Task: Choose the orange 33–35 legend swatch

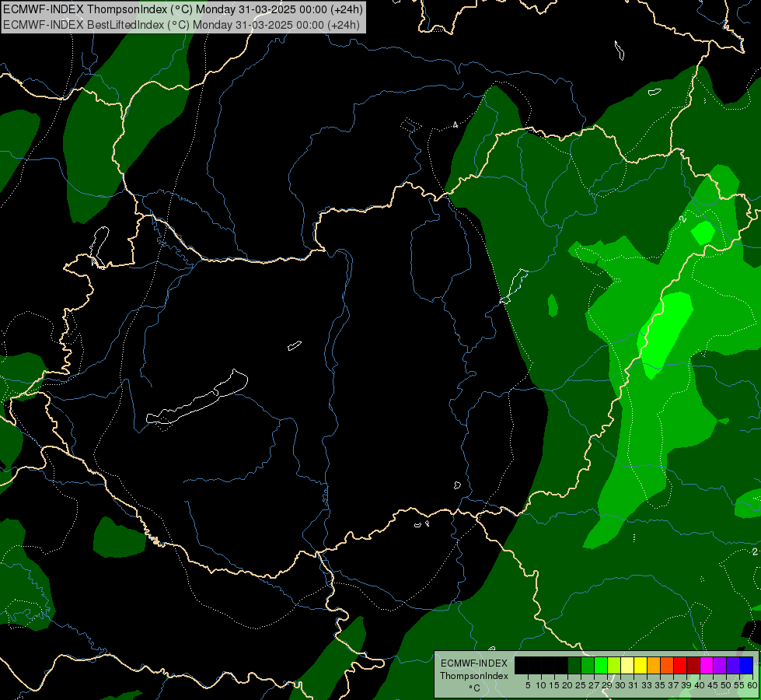Action: (654, 665)
